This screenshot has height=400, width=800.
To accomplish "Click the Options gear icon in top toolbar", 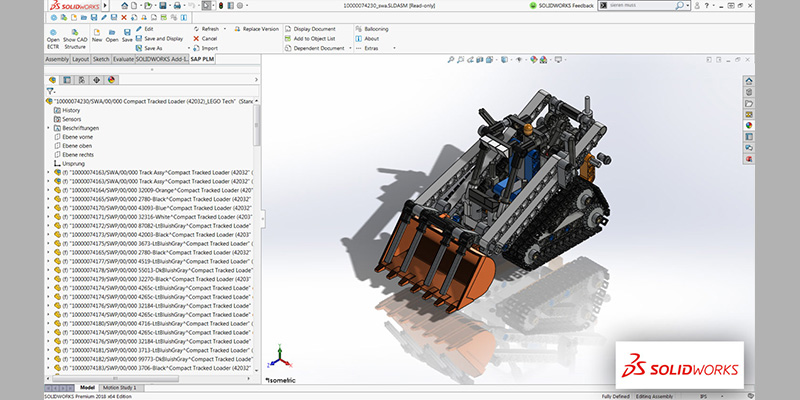I will point(240,6).
